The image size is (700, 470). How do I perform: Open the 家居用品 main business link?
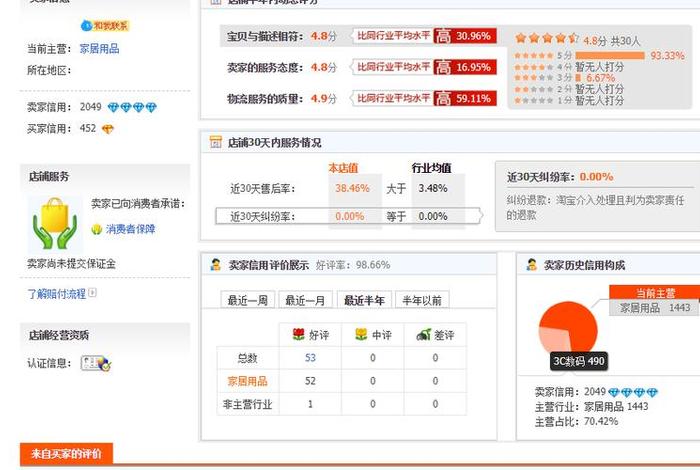[x=99, y=49]
